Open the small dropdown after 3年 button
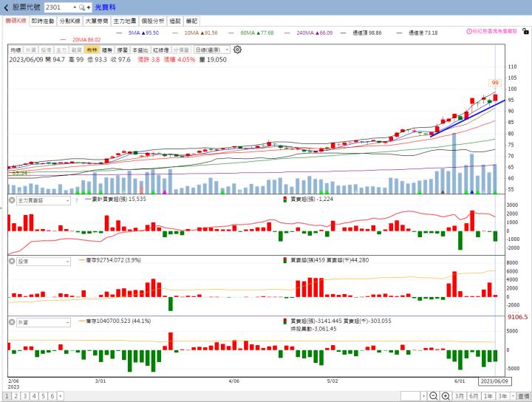 click(513, 396)
